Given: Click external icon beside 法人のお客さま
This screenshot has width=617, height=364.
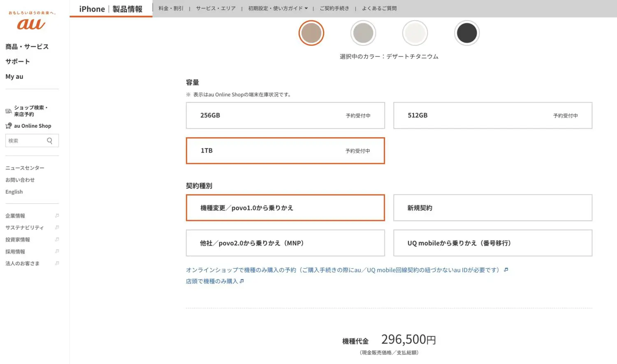Looking at the screenshot, I should (57, 263).
